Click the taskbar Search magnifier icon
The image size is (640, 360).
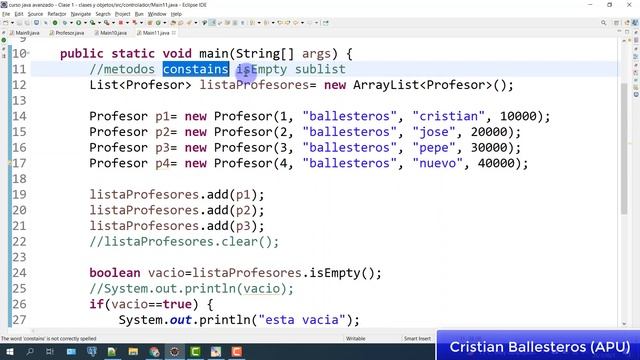(x=30, y=351)
